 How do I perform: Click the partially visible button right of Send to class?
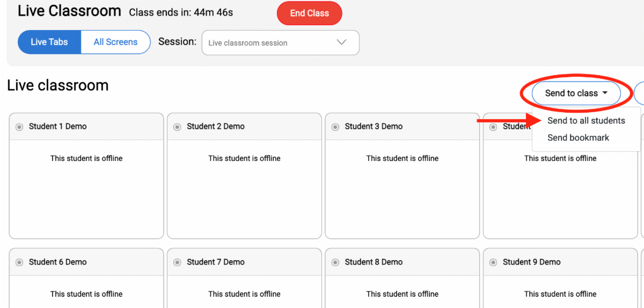[x=639, y=93]
